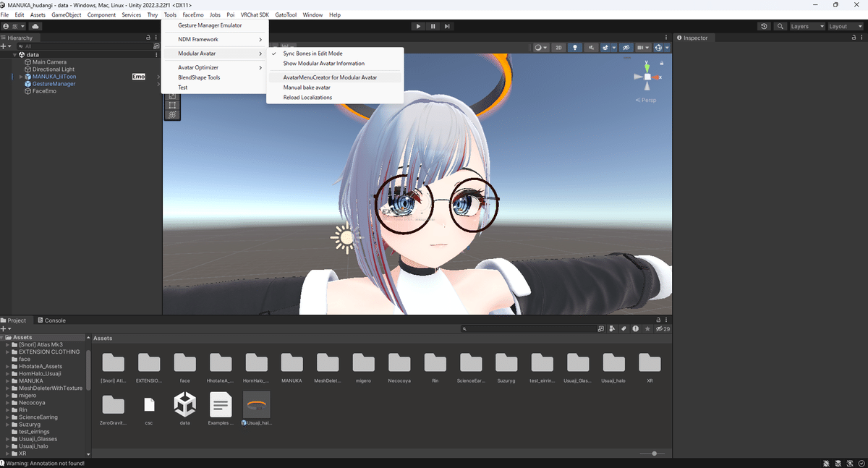Open the Hierarchy panel three-dot menu
This screenshot has width=868, height=468.
click(x=156, y=38)
